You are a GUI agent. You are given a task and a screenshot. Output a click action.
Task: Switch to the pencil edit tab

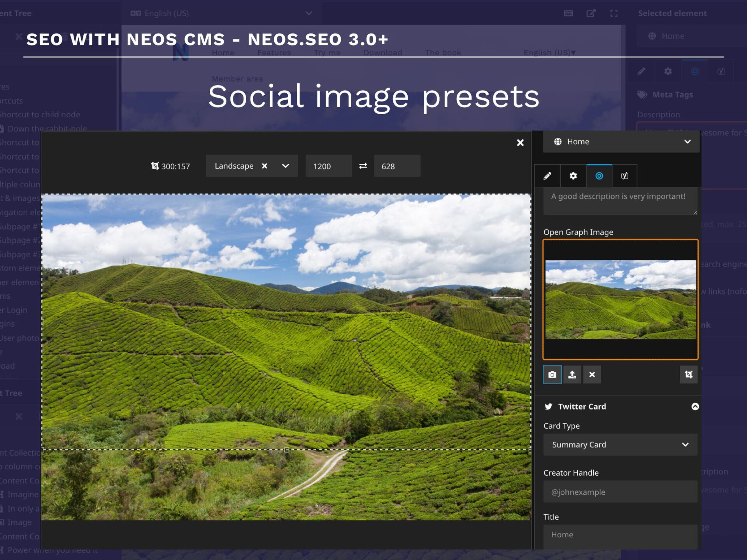pyautogui.click(x=547, y=176)
